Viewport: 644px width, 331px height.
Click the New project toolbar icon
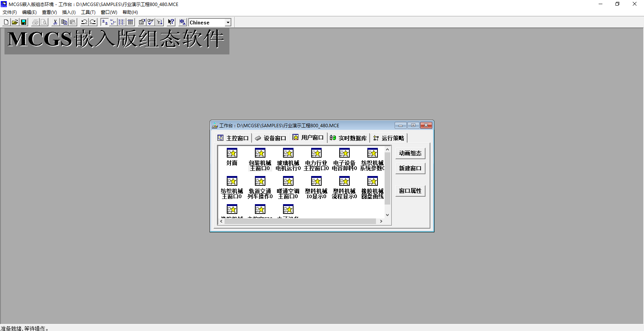(x=6, y=22)
